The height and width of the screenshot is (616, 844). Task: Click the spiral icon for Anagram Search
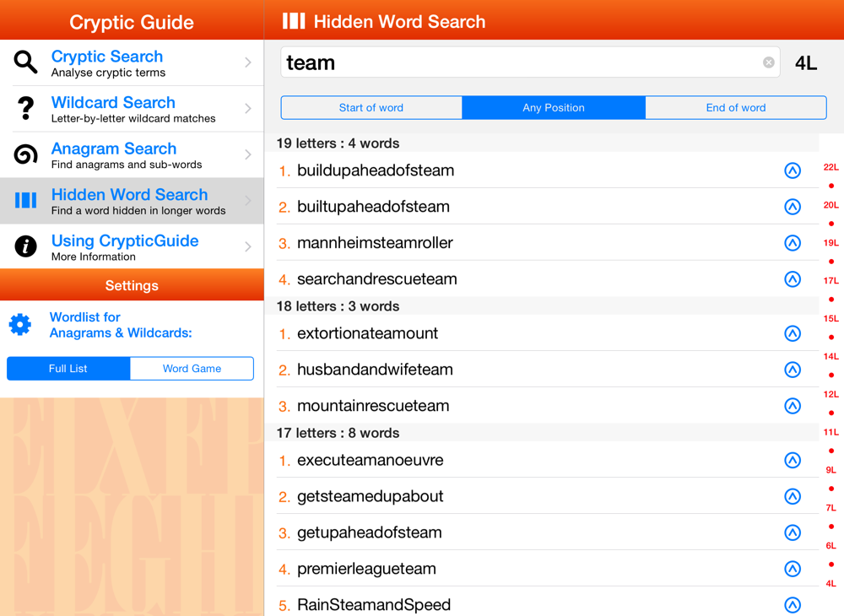coord(25,154)
